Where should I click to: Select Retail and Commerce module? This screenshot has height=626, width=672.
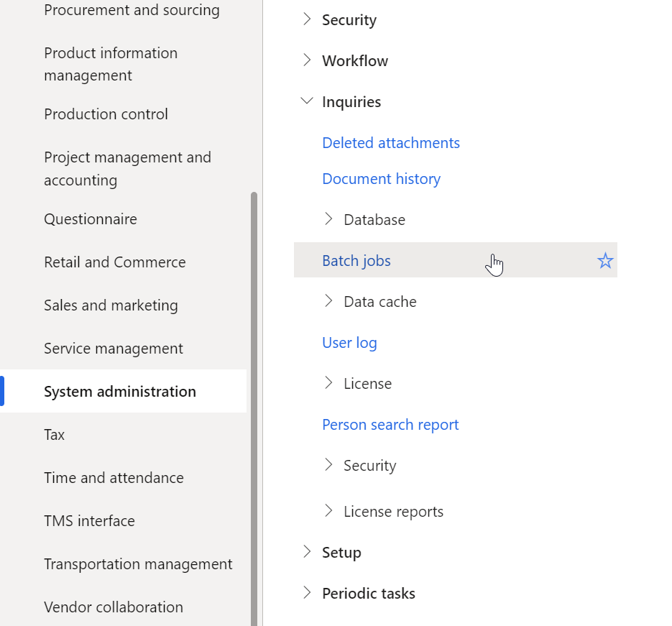(x=115, y=262)
